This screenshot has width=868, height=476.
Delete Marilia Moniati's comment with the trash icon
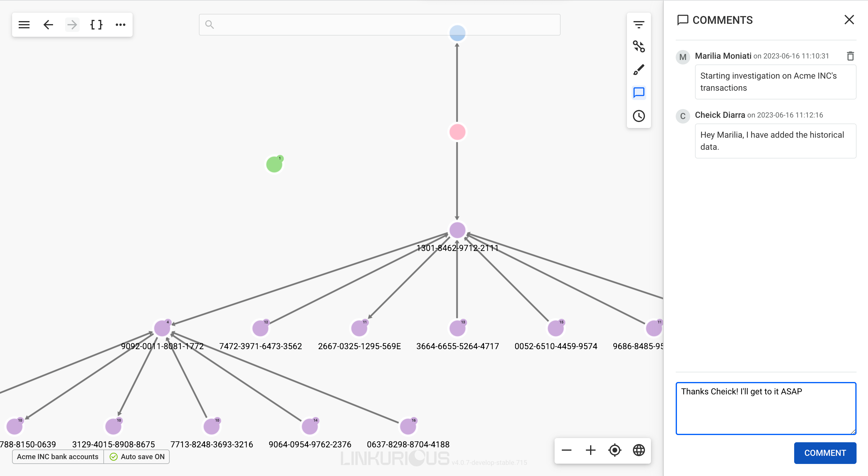pos(850,56)
